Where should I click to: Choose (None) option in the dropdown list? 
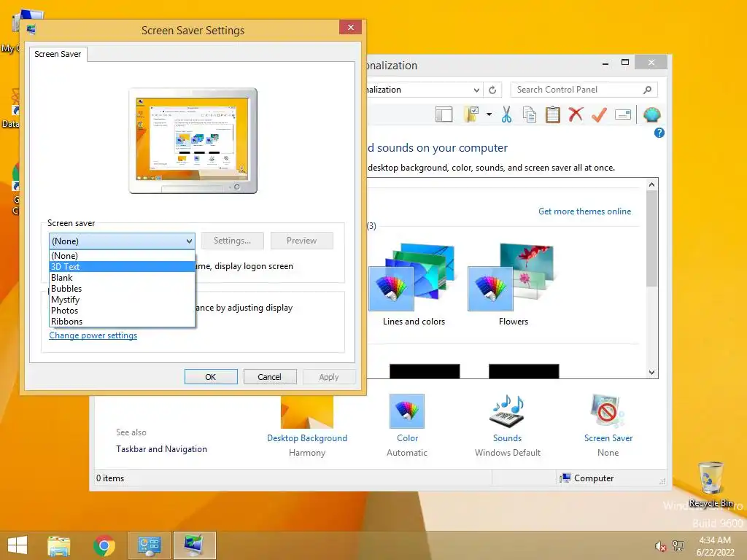click(122, 256)
